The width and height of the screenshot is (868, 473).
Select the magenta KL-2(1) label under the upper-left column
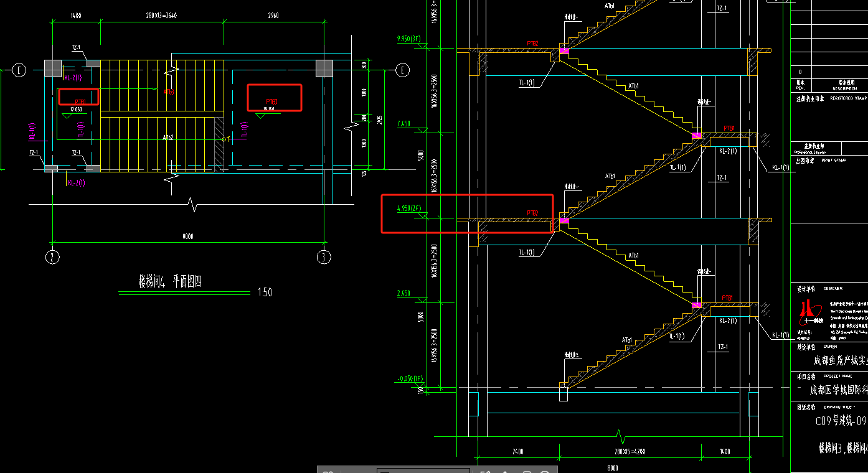[73, 78]
